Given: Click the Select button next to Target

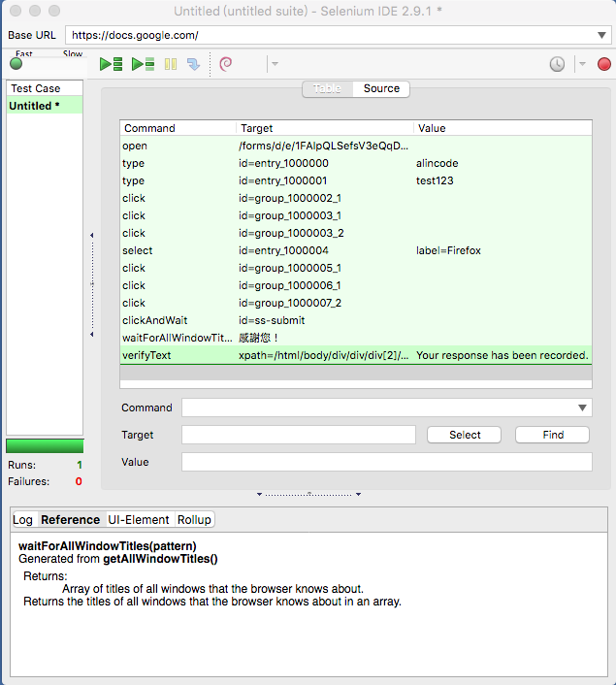Looking at the screenshot, I should point(465,435).
